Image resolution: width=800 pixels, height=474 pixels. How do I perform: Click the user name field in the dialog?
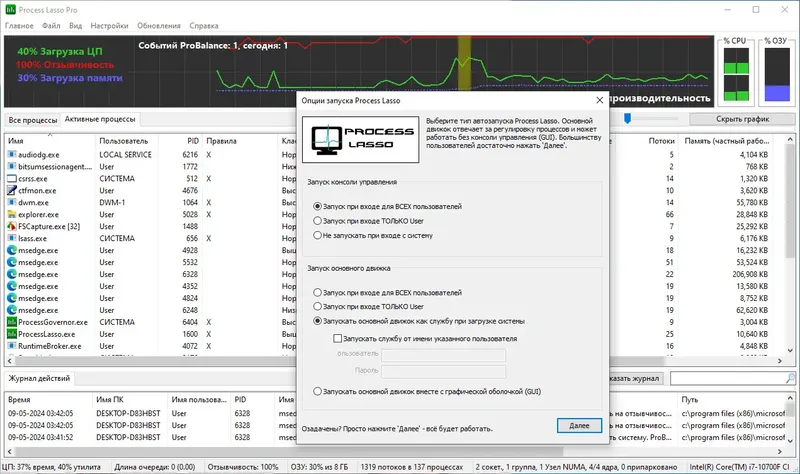point(443,355)
